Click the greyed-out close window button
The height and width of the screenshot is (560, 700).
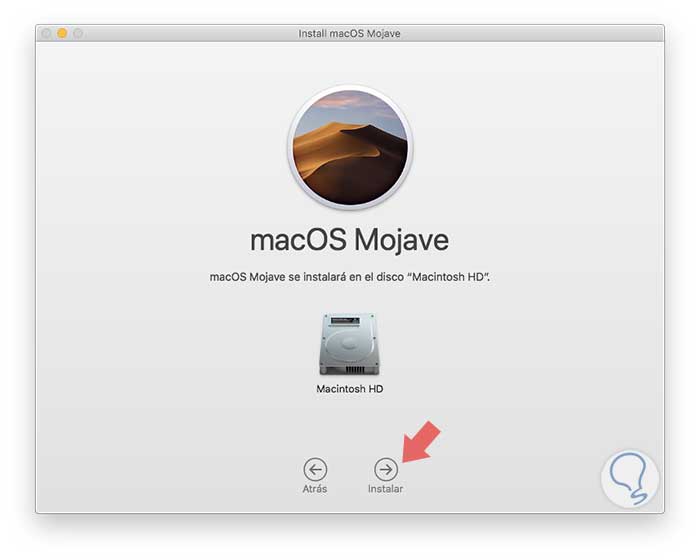tap(46, 33)
